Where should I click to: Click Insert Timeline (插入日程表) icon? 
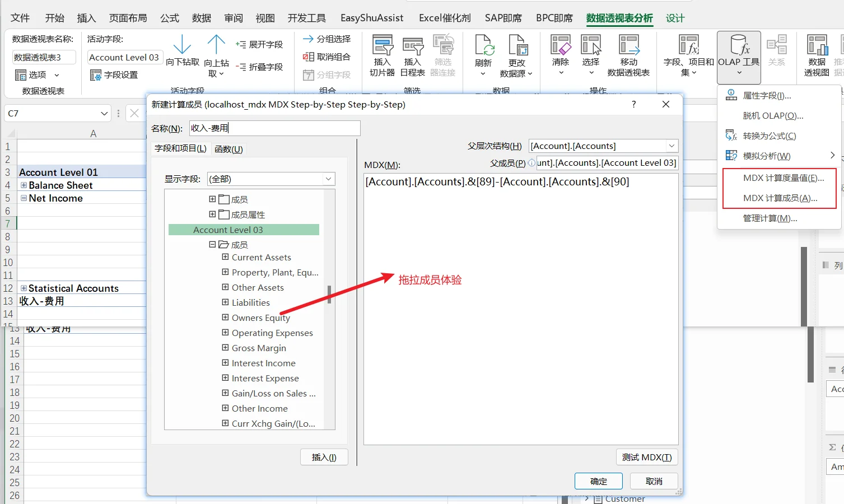pos(413,45)
